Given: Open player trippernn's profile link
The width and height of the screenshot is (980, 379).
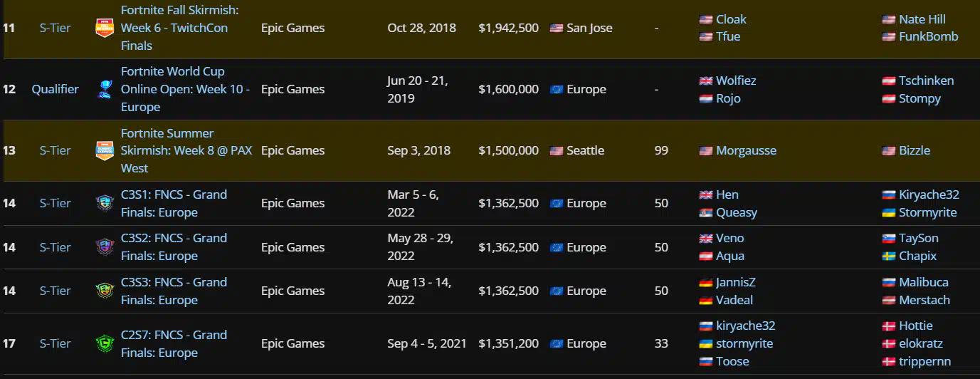Looking at the screenshot, I should tap(925, 361).
